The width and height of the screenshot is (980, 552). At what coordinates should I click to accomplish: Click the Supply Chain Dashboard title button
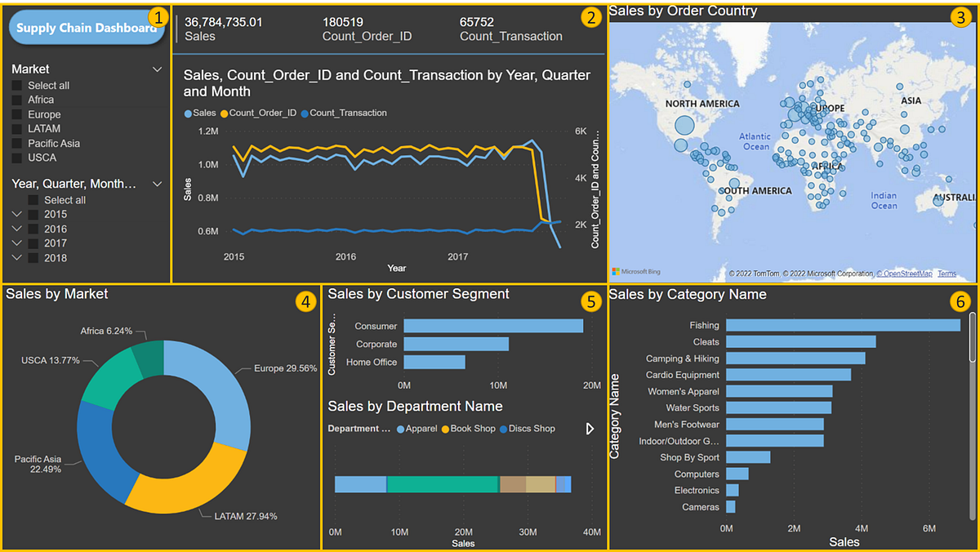coord(87,27)
